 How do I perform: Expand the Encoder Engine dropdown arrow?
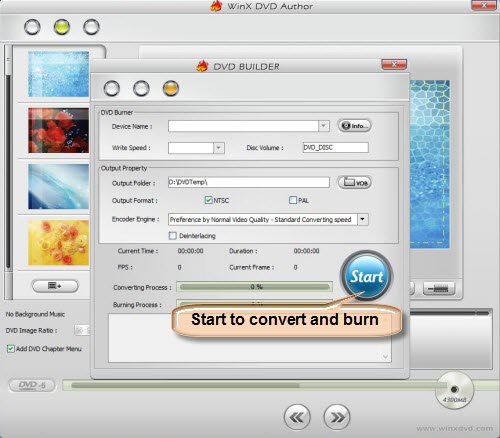tap(362, 219)
